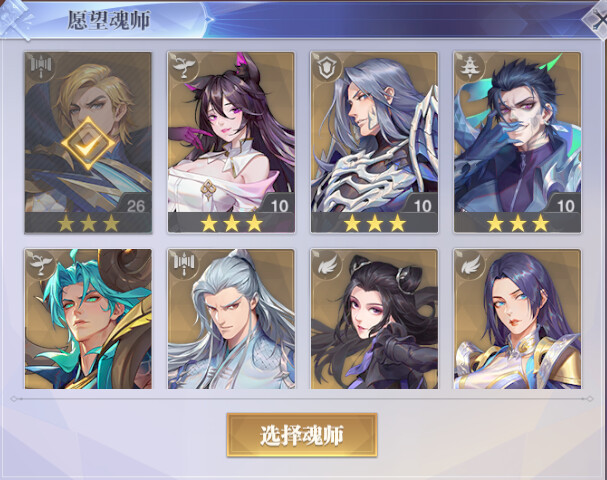Select the purple-haired woman in golden armor

click(518, 319)
